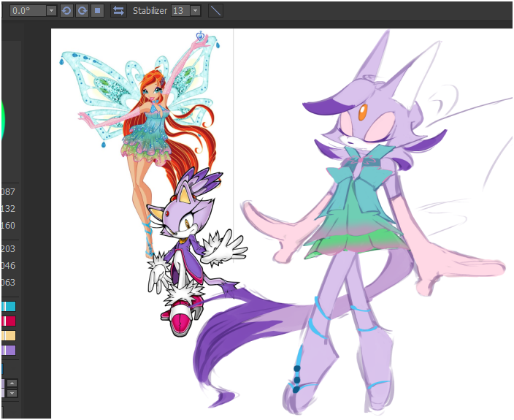The height and width of the screenshot is (420, 514).
Task: Click the green color wheel edge
Action: click(x=3, y=121)
